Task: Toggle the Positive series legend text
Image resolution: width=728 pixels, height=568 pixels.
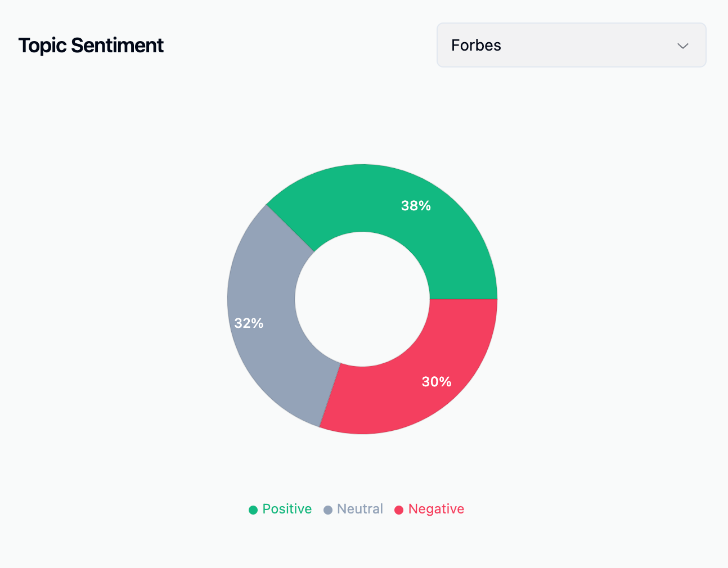Action: [287, 509]
